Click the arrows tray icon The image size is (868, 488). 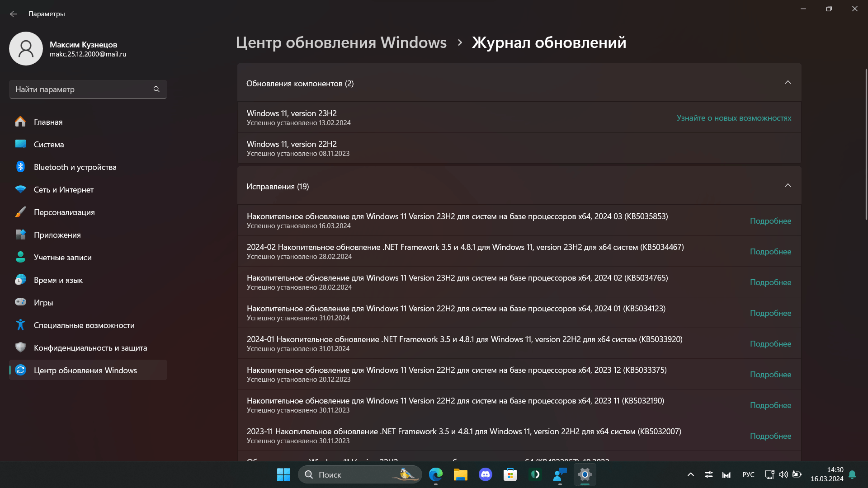click(709, 474)
